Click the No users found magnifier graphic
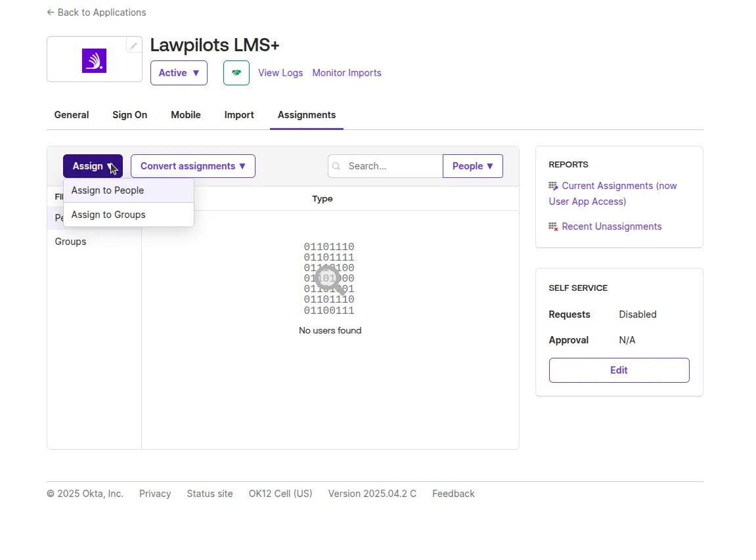This screenshot has height=560, width=756. [330, 280]
